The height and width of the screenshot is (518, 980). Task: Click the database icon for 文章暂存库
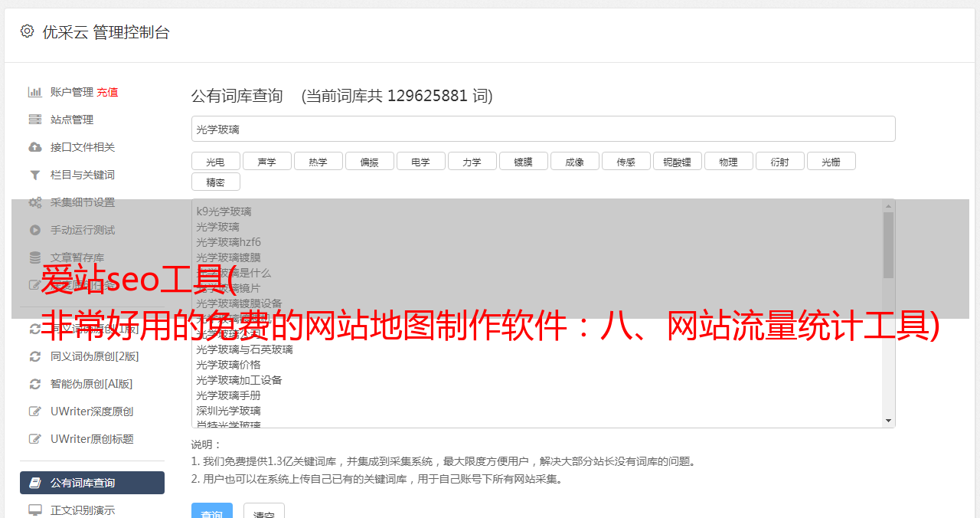pos(35,257)
